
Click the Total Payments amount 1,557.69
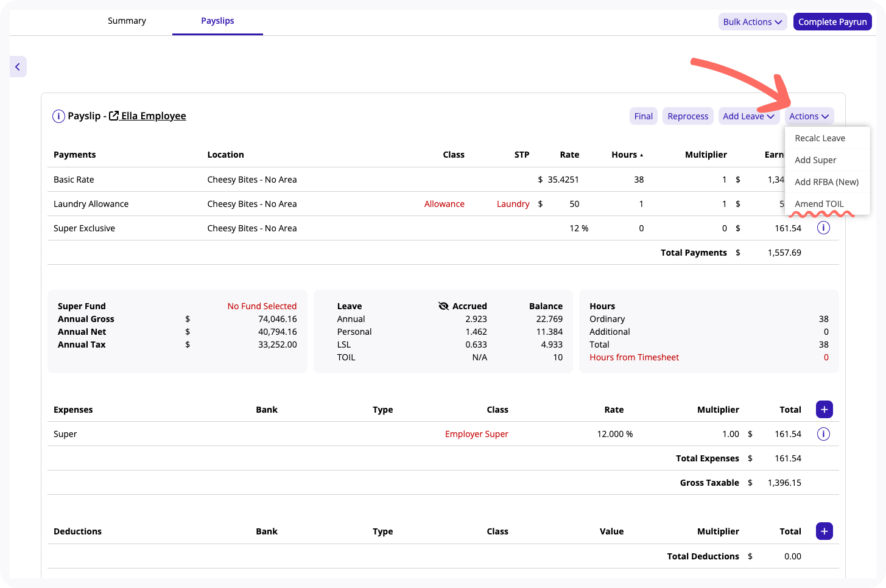(x=784, y=253)
